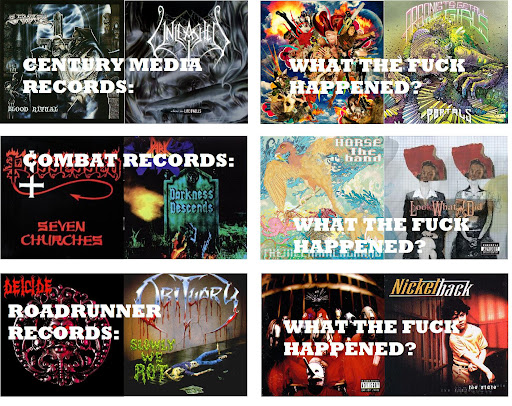Open the Look What I Did cover
This screenshot has width=512, height=406.
446,197
